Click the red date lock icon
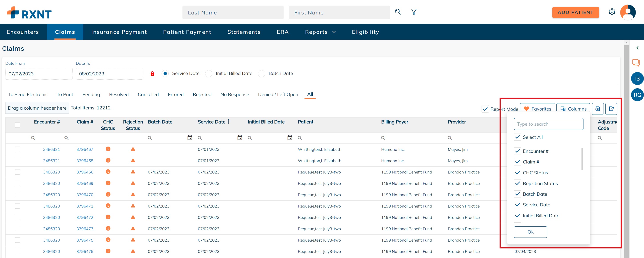 (152, 74)
